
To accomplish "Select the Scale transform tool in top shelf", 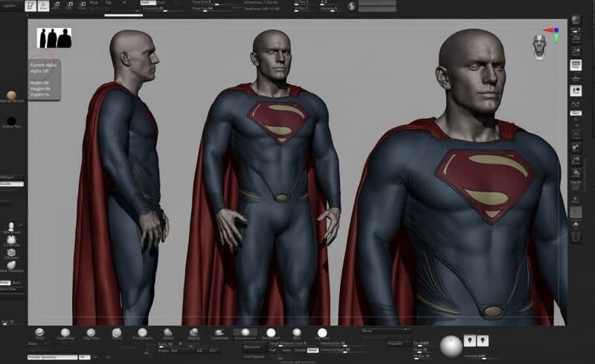I will (x=69, y=6).
